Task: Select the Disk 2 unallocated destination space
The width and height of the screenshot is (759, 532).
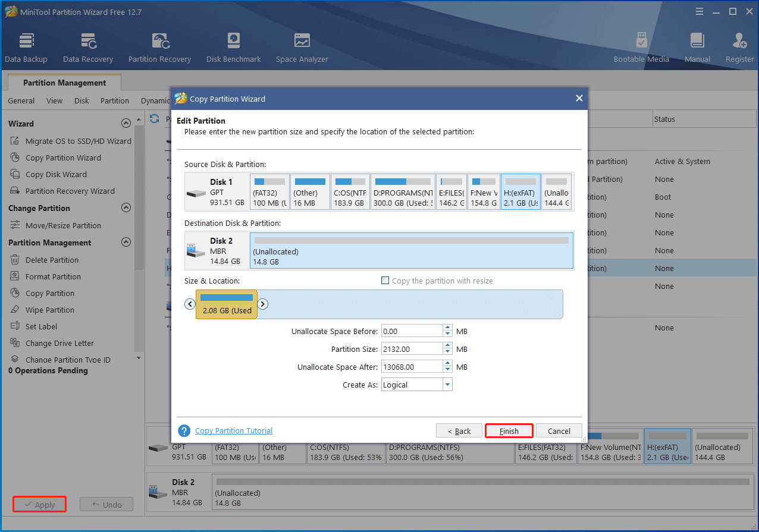Action: coord(412,250)
